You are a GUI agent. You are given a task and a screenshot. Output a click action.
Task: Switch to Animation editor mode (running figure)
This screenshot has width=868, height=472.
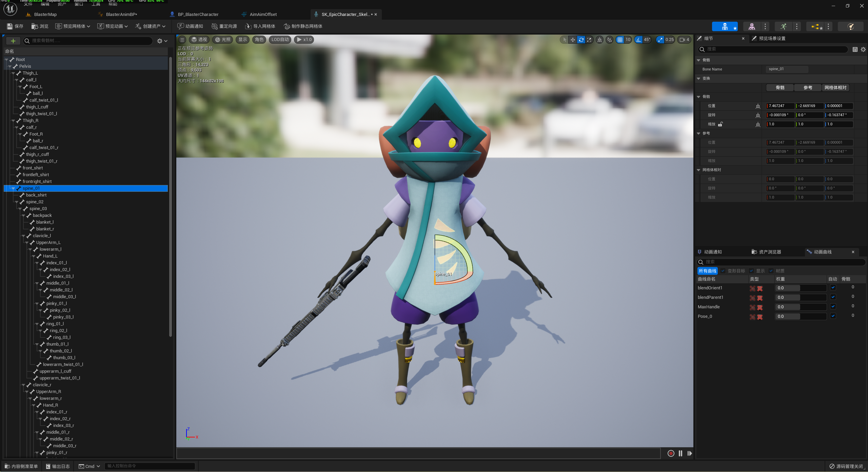click(x=783, y=26)
